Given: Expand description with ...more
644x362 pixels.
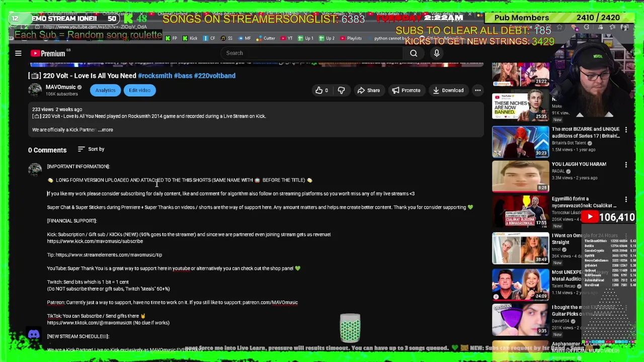Looking at the screenshot, I should pos(106,130).
